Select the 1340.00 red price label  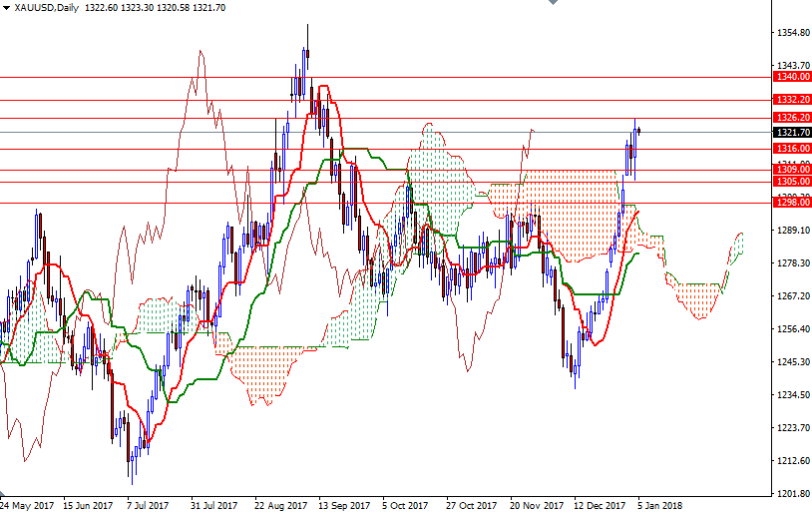(x=792, y=77)
